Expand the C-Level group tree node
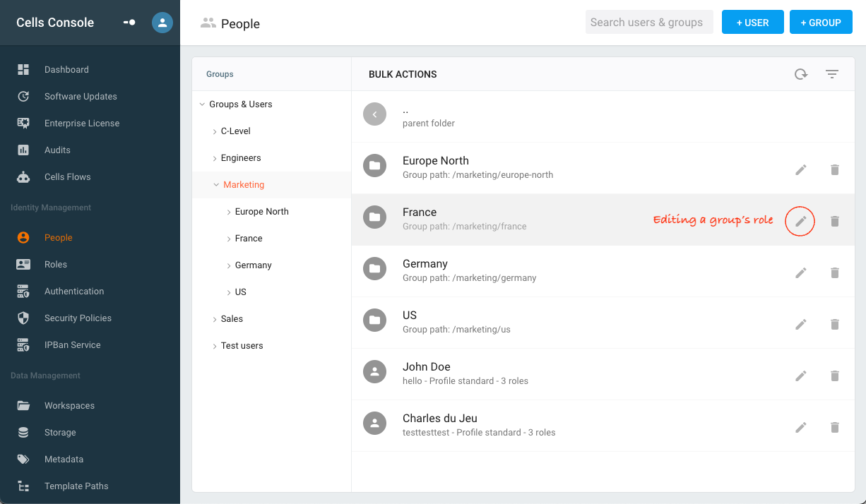 215,131
